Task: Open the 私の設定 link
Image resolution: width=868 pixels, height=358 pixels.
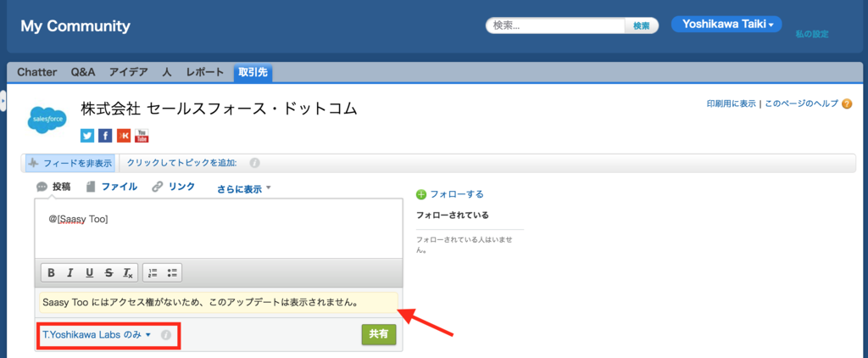Action: coord(812,35)
